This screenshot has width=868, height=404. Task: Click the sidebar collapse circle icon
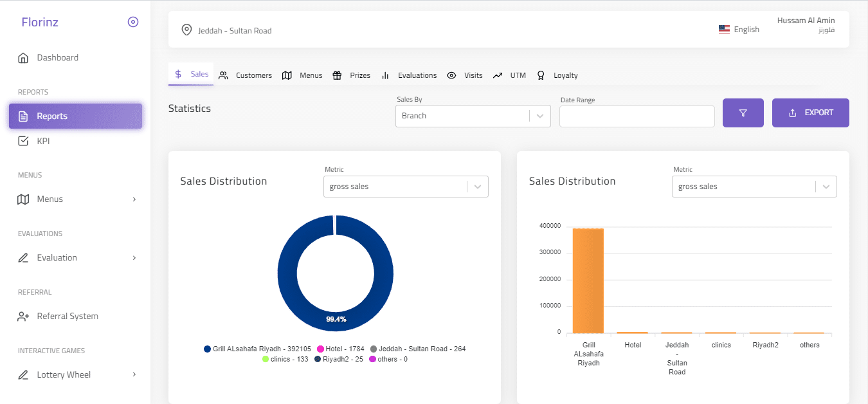pyautogui.click(x=133, y=22)
